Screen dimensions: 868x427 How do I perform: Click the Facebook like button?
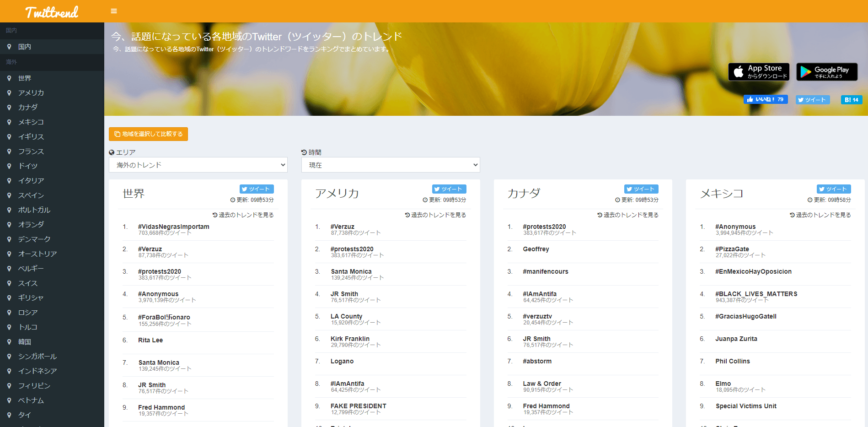click(x=765, y=99)
